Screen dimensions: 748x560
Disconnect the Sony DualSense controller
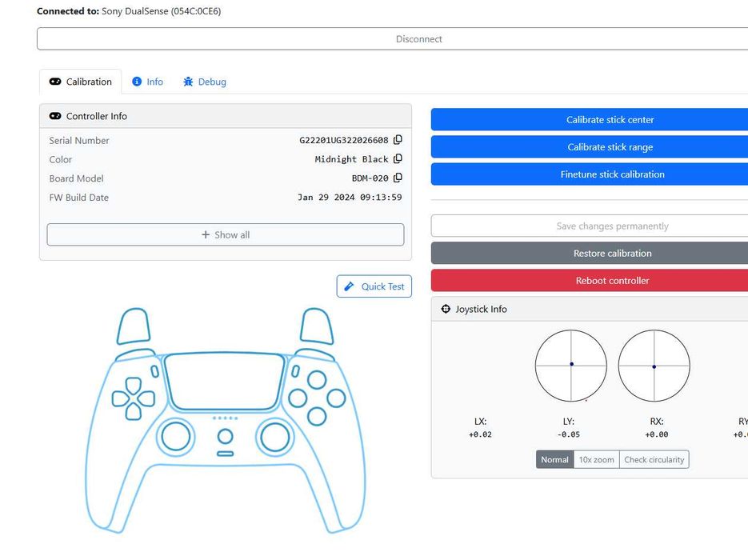click(418, 38)
